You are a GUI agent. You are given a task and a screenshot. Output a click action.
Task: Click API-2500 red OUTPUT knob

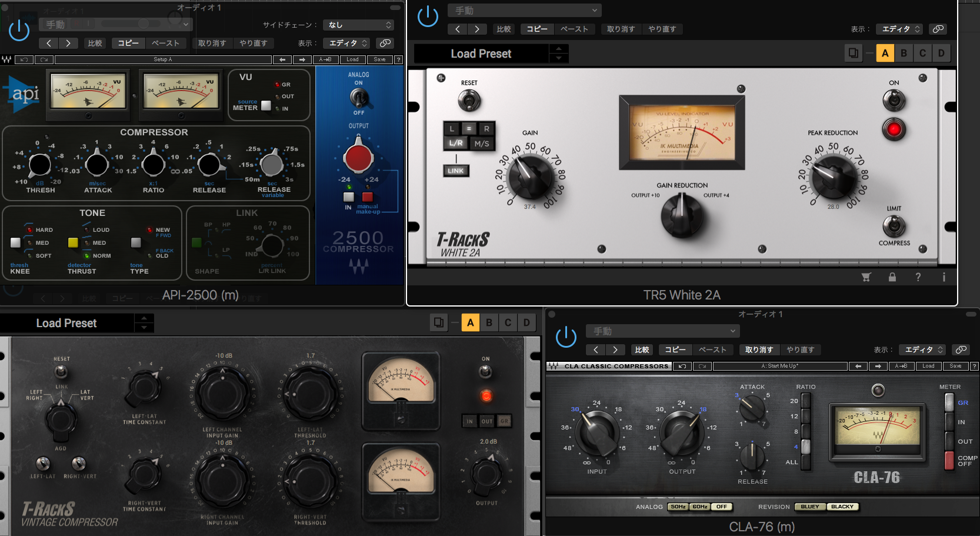(x=358, y=157)
